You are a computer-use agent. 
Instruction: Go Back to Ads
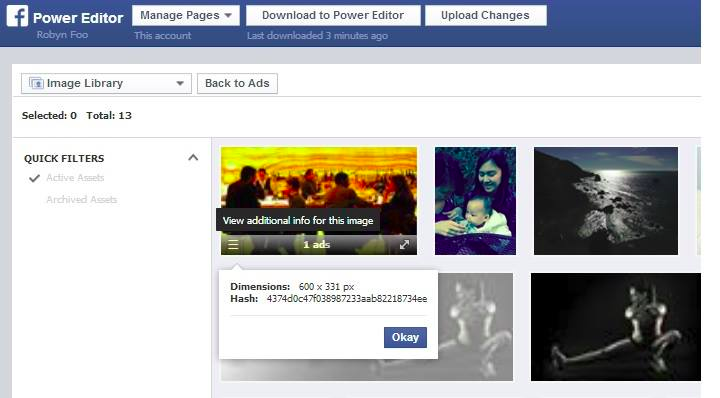[x=237, y=83]
